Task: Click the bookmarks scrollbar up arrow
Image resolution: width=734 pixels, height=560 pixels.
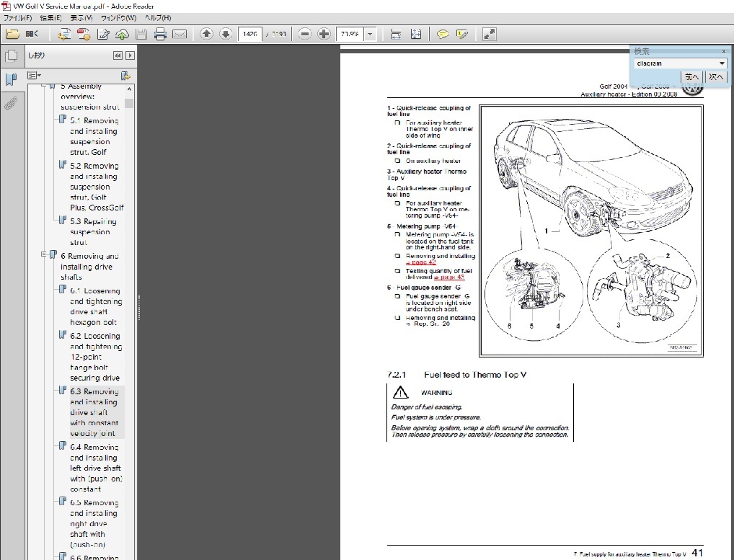Action: click(129, 89)
